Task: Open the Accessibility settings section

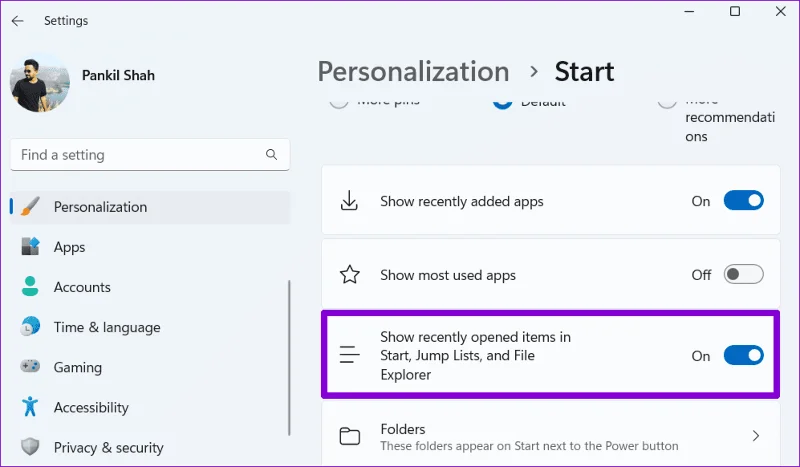Action: 91,408
